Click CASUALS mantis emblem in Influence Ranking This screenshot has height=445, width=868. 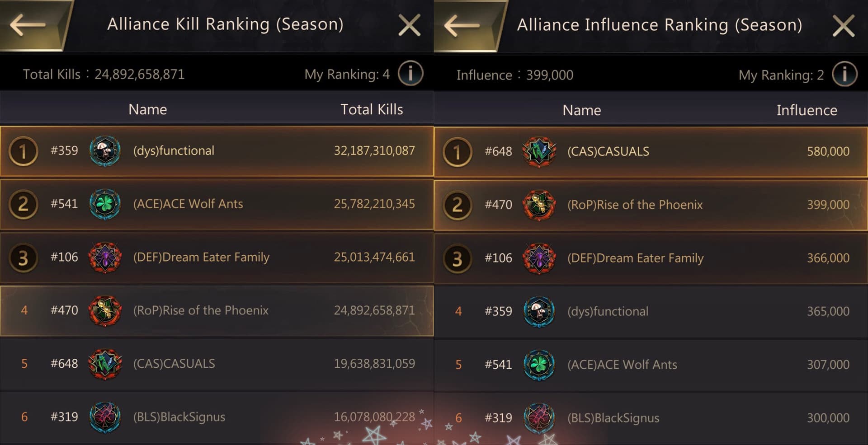[x=539, y=152]
